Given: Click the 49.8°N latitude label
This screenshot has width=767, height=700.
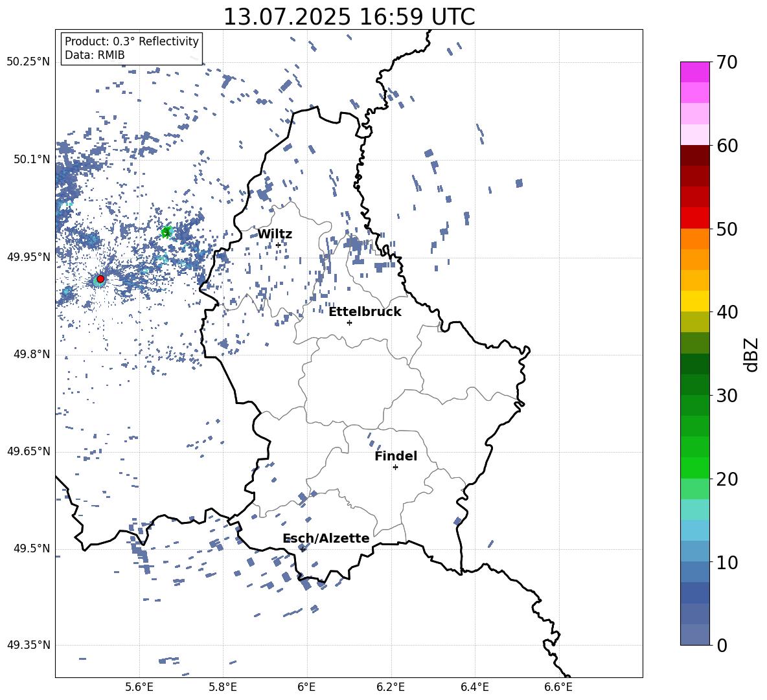Looking at the screenshot, I should 32,354.
